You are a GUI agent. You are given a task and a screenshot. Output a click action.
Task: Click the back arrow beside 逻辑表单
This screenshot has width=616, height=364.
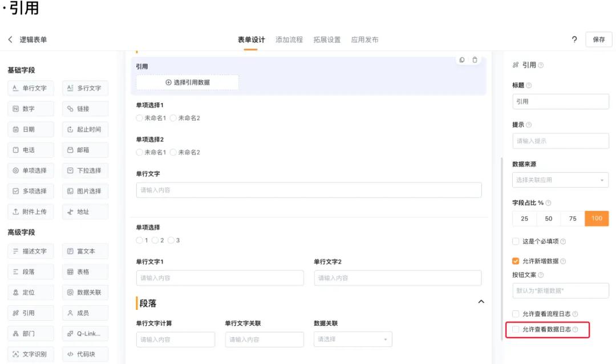pyautogui.click(x=10, y=39)
